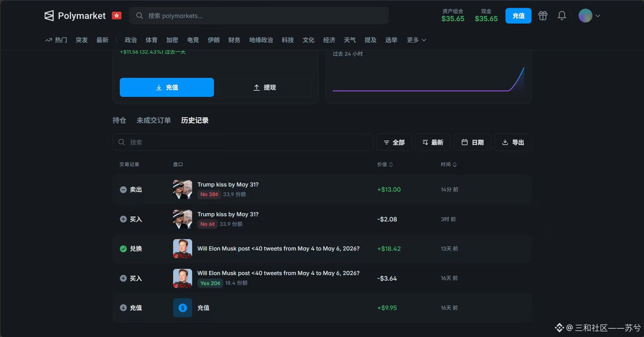Click the 充值 dollar coin icon in history
Image resolution: width=644 pixels, height=337 pixels.
coord(182,308)
